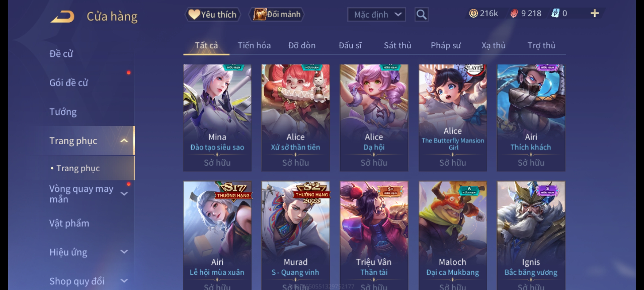
Task: Expand Vòng quay may mắn section
Action: click(x=124, y=194)
